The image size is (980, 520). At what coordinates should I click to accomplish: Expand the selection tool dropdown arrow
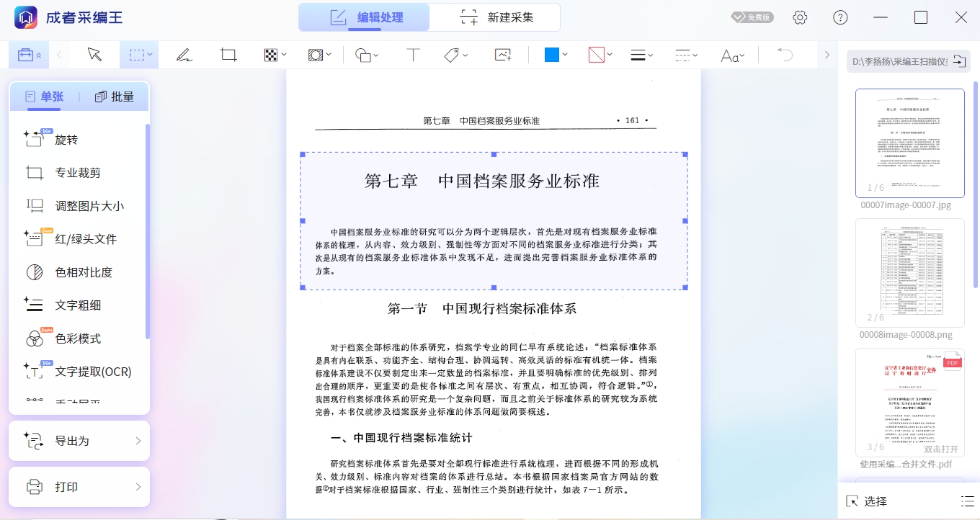point(150,55)
